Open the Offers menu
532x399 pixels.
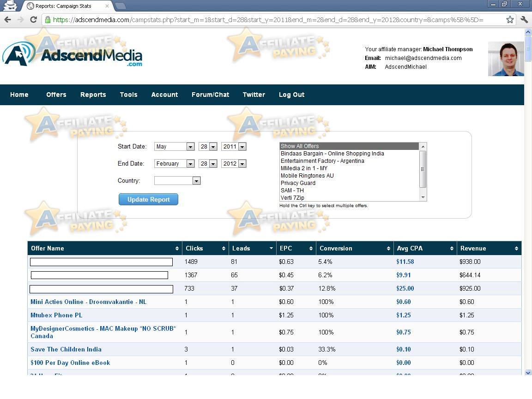(x=56, y=95)
